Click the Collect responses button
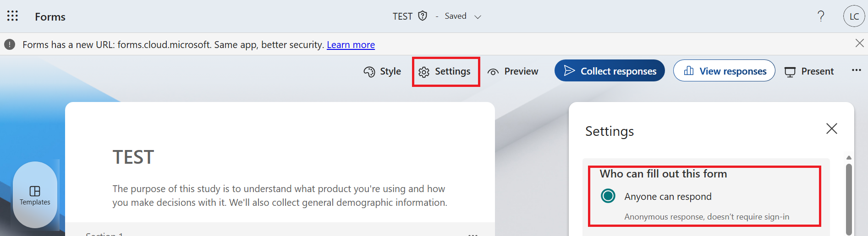The image size is (868, 236). click(x=610, y=70)
